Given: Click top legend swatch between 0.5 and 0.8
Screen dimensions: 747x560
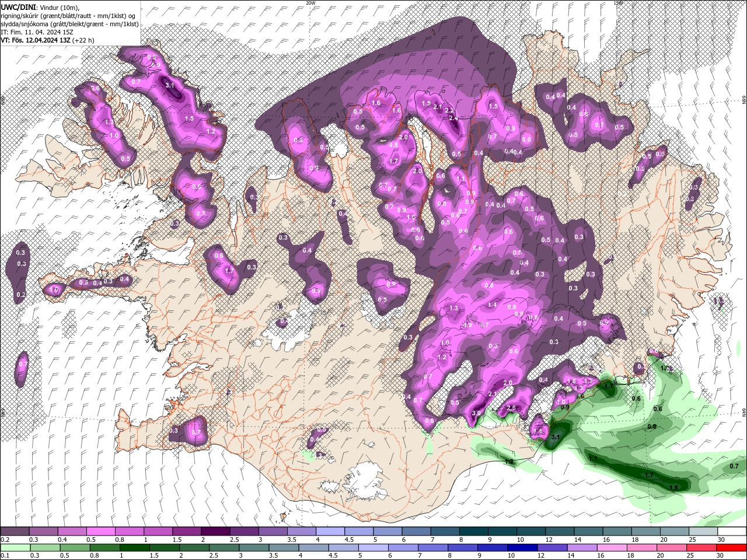Looking at the screenshot, I should point(100,531).
